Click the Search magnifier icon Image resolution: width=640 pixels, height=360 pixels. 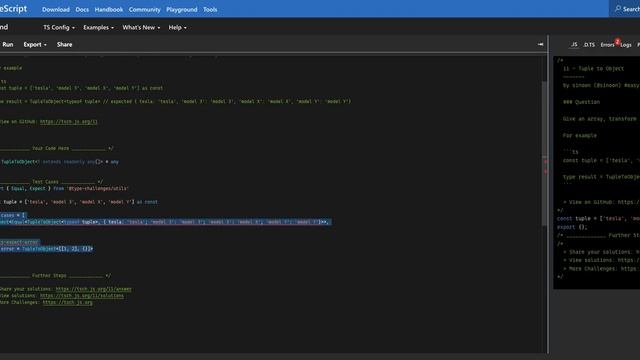click(x=618, y=9)
